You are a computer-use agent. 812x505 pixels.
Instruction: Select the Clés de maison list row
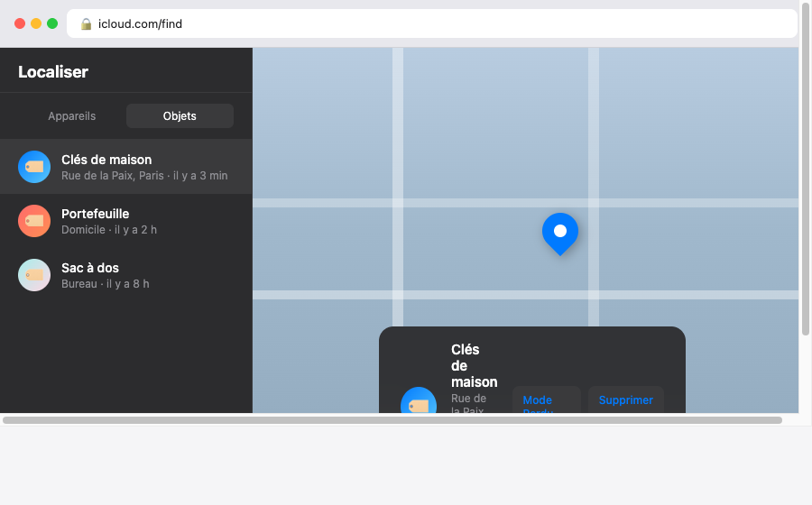[x=125, y=167]
